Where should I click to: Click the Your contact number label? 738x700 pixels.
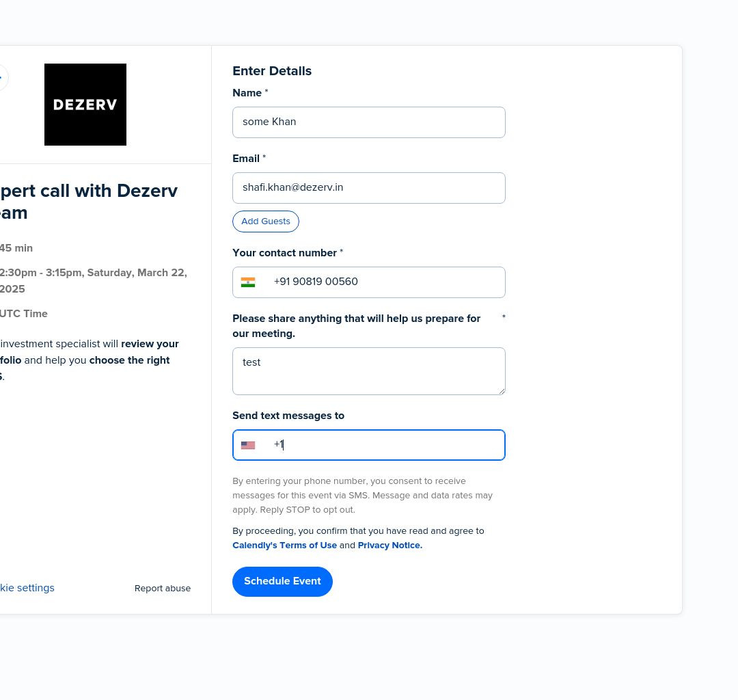tap(285, 253)
